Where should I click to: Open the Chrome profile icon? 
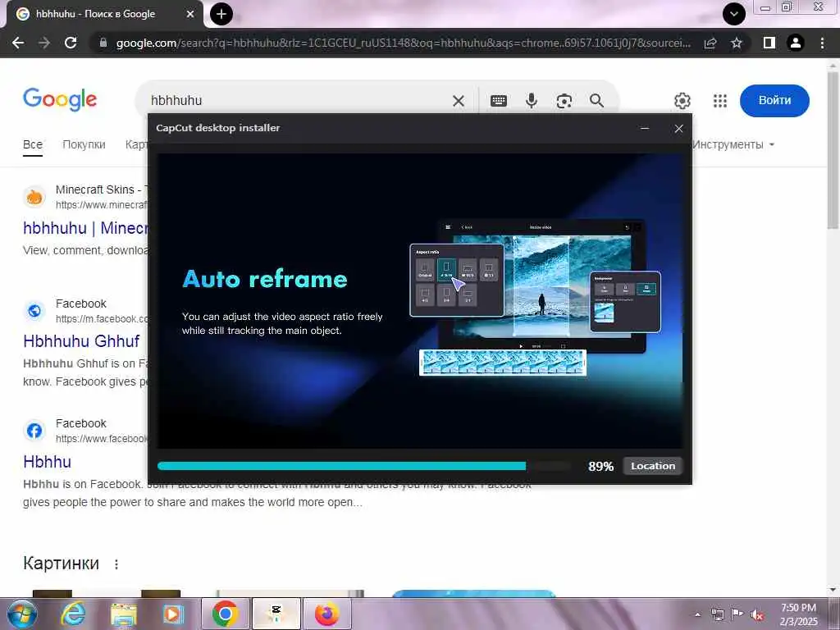pyautogui.click(x=796, y=43)
